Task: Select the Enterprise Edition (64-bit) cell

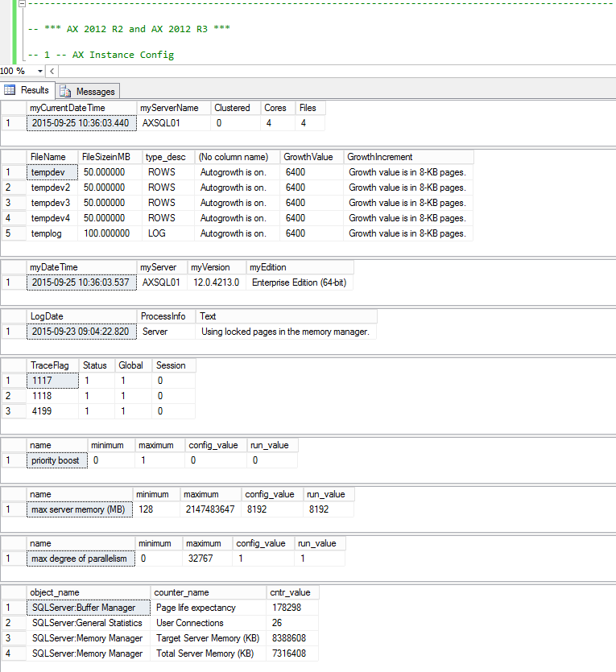Action: click(x=299, y=282)
